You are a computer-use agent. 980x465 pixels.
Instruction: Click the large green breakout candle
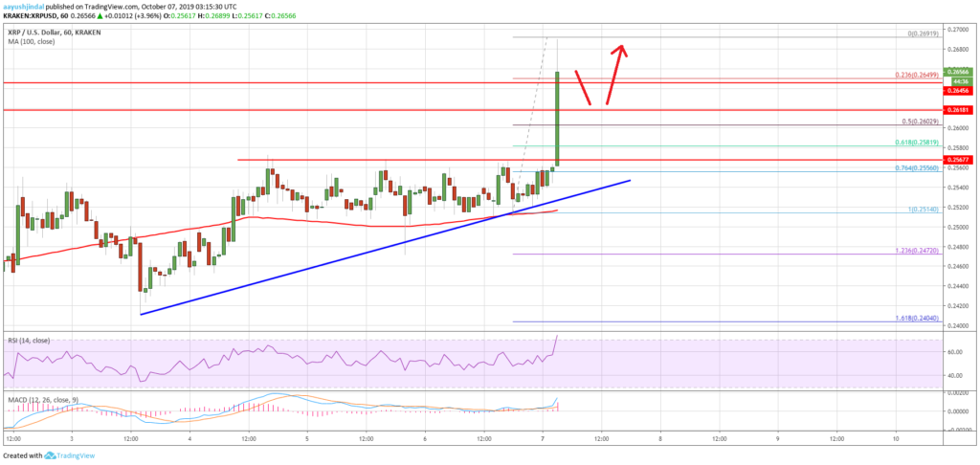coord(557,115)
